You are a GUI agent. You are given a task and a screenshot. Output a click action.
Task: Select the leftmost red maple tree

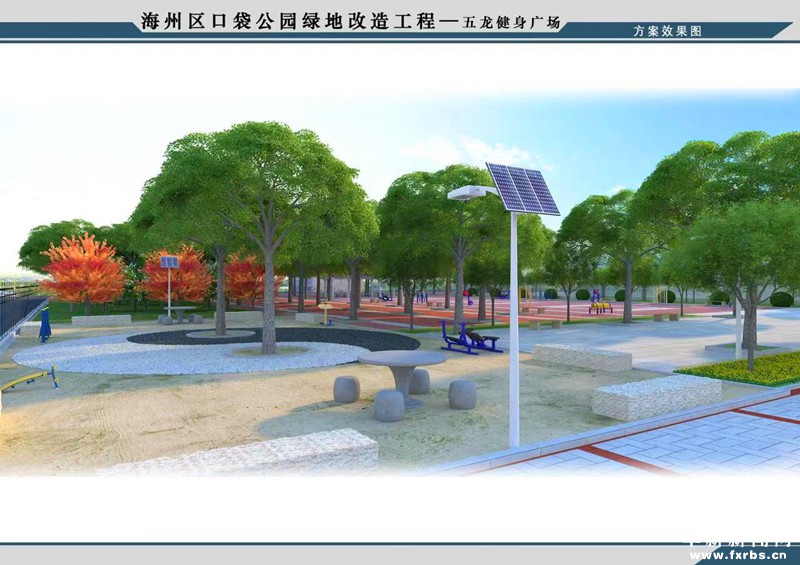(82, 270)
